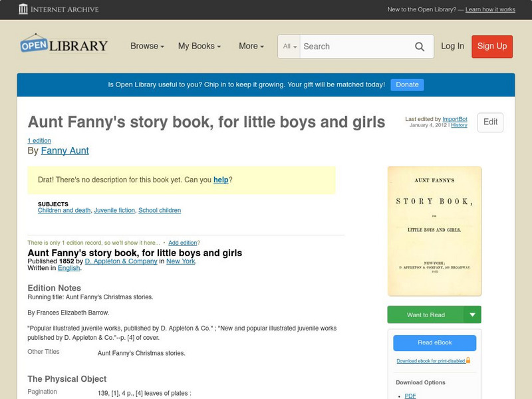Expand the Want to Read options arrow

point(472,314)
